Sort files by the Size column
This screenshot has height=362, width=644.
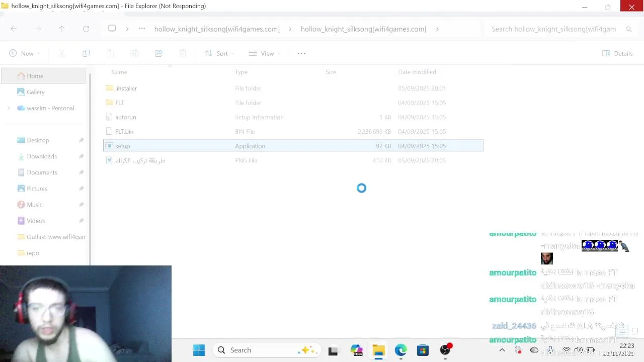tap(331, 72)
